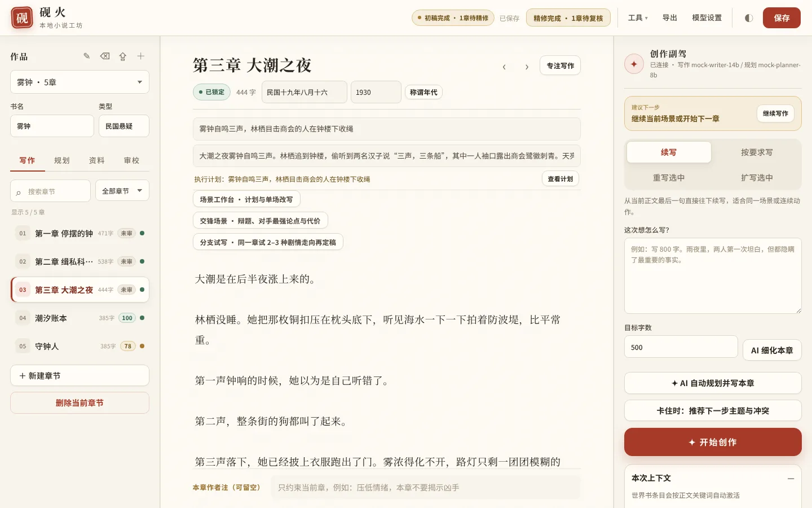Image resolution: width=812 pixels, height=508 pixels.
Task: Select the 扩写选中 mode
Action: 757,178
